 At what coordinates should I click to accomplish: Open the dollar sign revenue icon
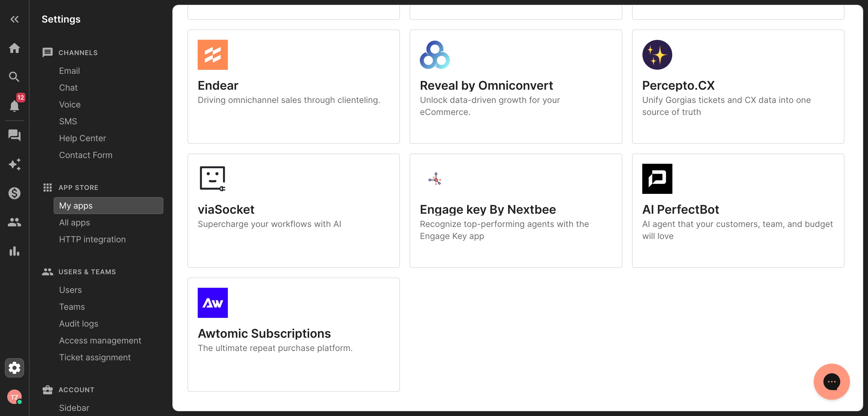pos(14,193)
